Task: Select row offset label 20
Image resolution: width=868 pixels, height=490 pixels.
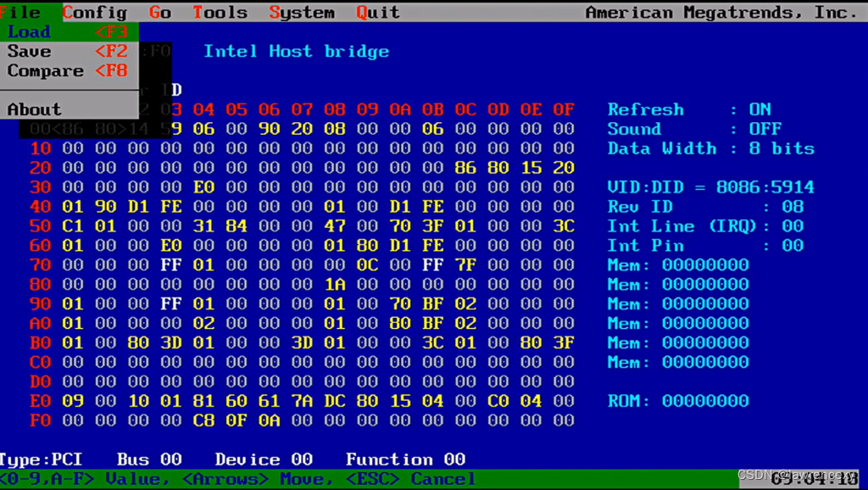Action: (41, 168)
